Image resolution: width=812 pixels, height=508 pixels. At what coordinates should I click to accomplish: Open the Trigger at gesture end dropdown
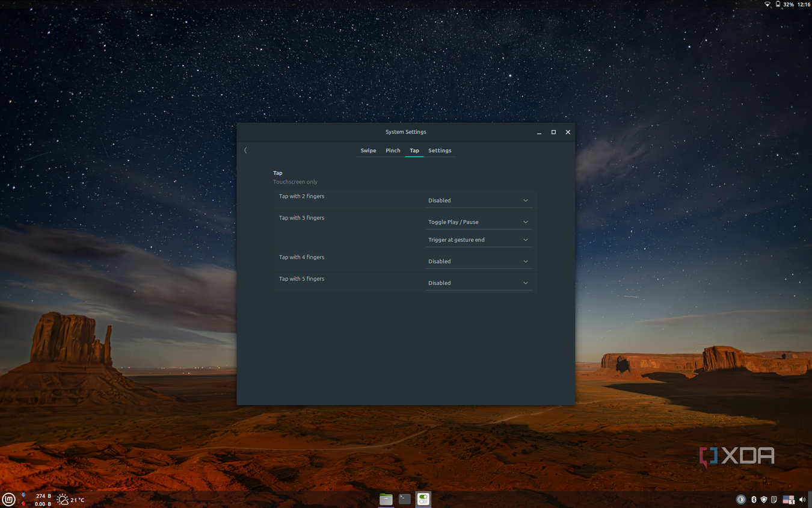[x=478, y=240]
